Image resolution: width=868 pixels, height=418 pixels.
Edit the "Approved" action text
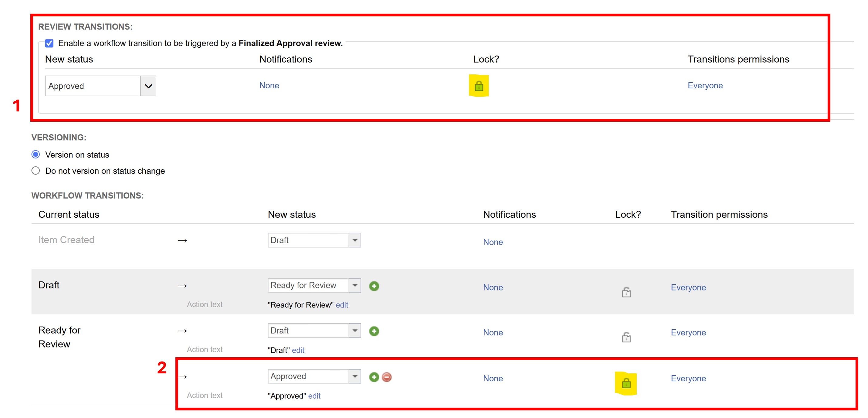tap(314, 396)
